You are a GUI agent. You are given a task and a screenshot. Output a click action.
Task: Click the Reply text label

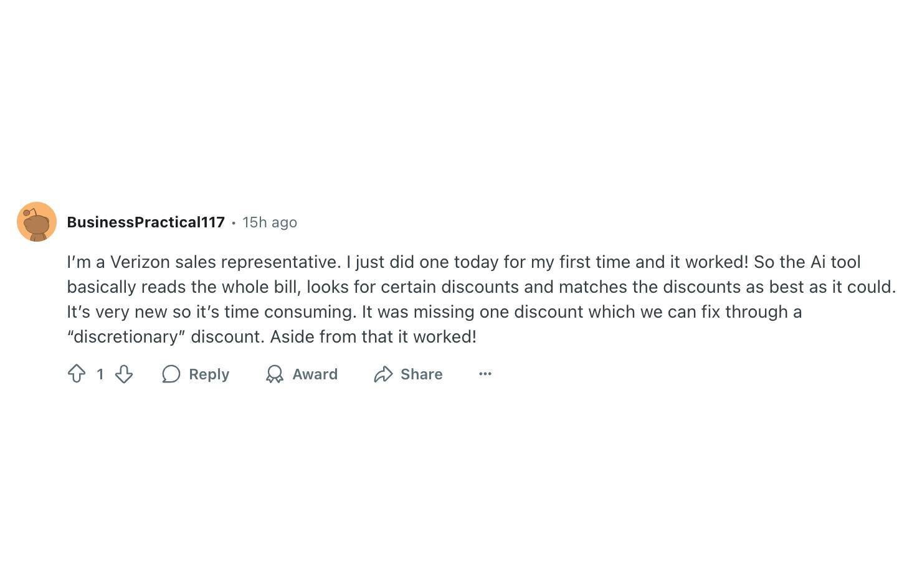coord(209,374)
